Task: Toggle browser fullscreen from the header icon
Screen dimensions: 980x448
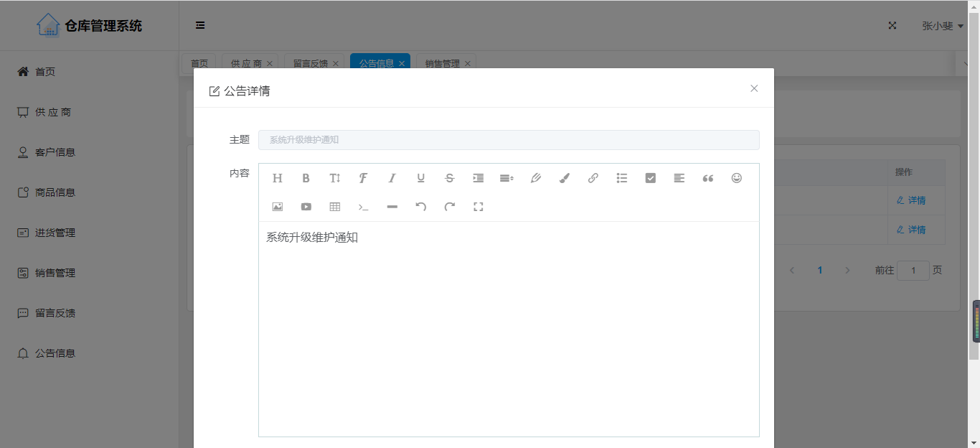Action: point(892,25)
